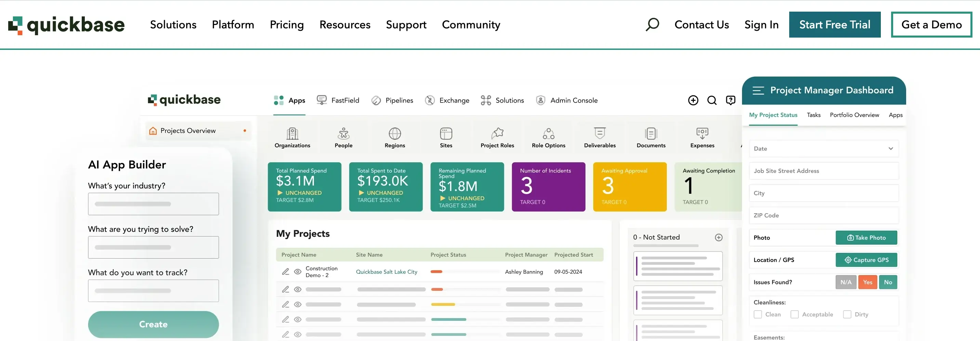Click the Job Site Street Address field
Screen dimensions: 980x341
(824, 171)
